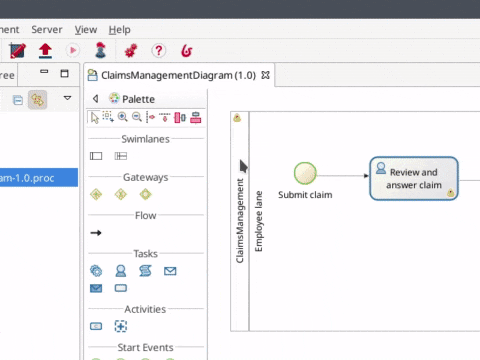The image size is (480, 360).
Task: Click the Zoom In magnifier
Action: [122, 117]
